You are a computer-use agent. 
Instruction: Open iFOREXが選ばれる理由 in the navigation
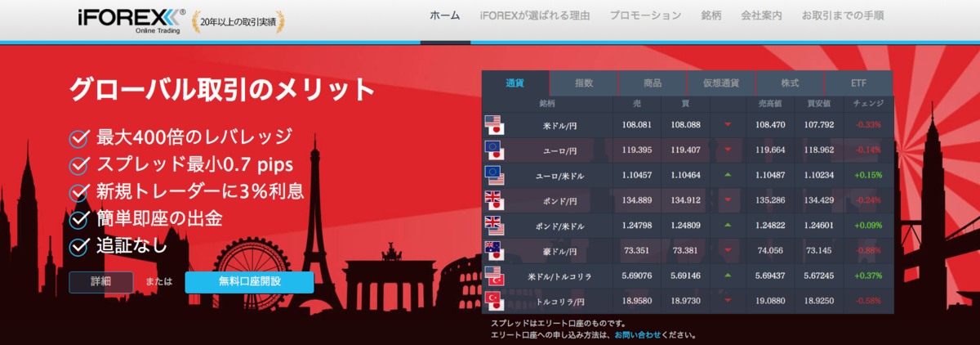tap(535, 16)
